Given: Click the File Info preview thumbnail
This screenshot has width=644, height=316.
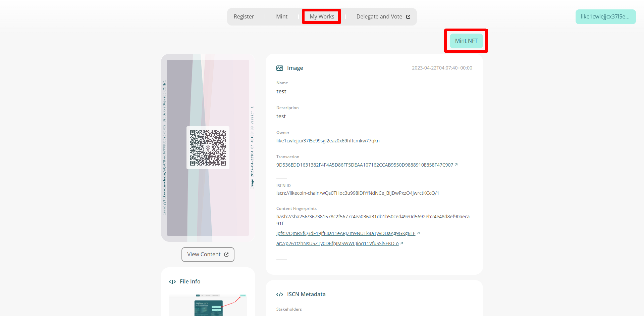Looking at the screenshot, I should 208,306.
